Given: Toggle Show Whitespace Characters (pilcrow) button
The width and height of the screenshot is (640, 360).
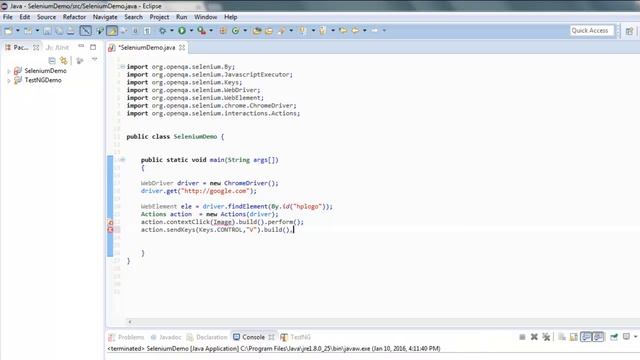Looking at the screenshot, I should tap(147, 31).
